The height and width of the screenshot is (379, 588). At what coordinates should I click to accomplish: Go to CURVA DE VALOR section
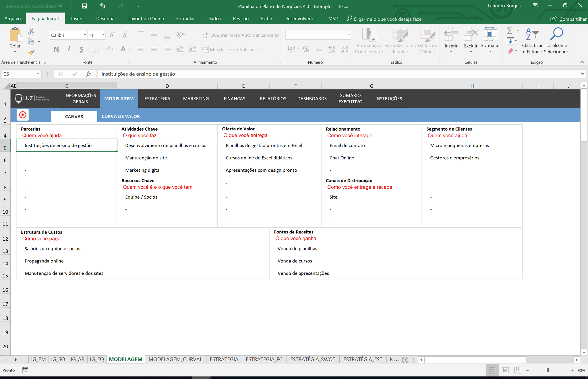(121, 117)
